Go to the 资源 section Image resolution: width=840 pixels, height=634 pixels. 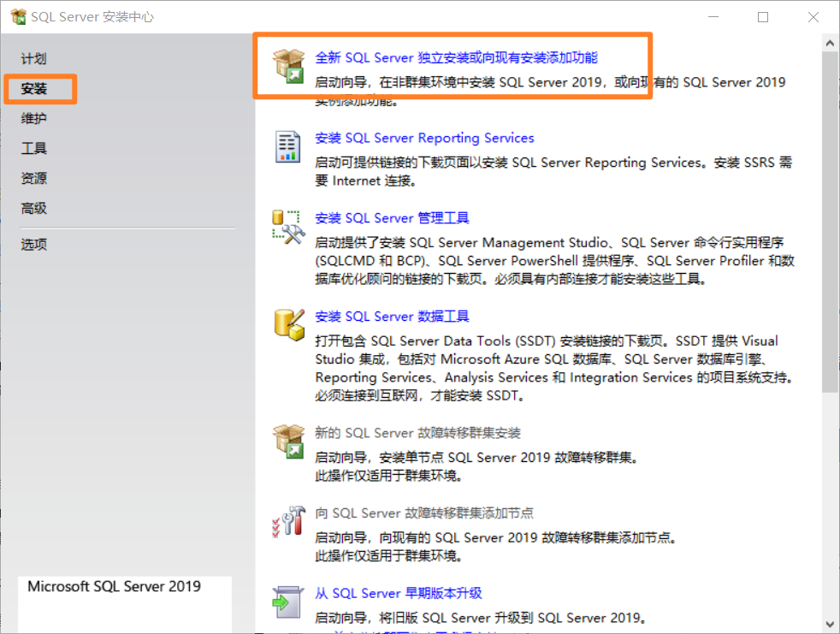point(33,179)
